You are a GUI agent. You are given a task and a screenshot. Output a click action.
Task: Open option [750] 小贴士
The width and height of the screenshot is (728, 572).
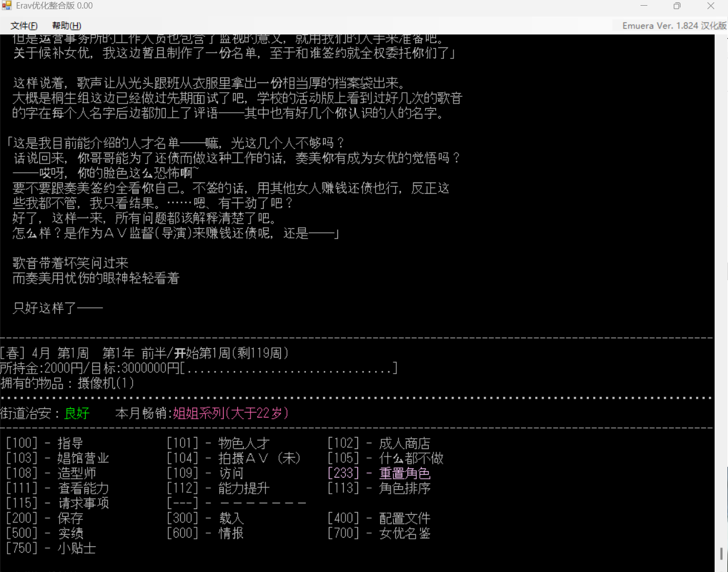coord(51,548)
